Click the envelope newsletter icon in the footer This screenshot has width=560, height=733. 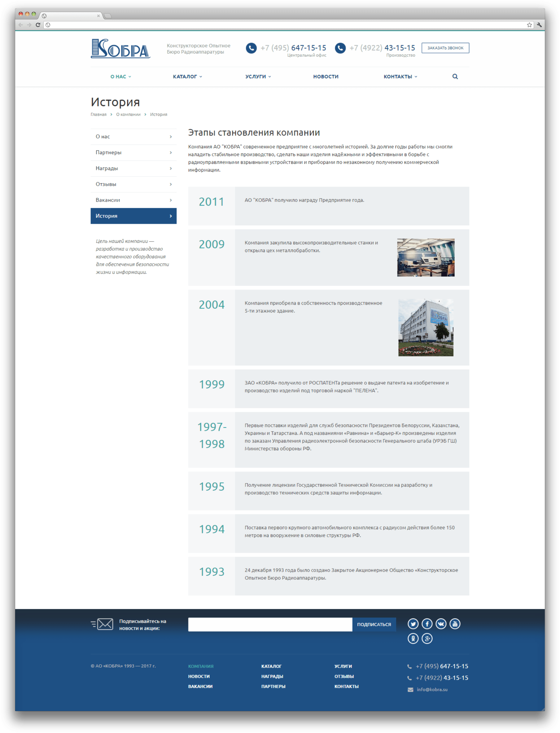point(102,624)
